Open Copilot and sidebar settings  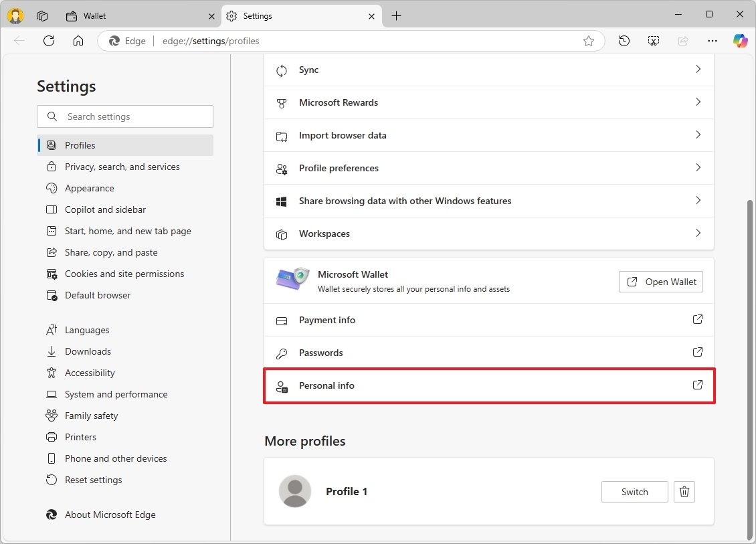(x=125, y=210)
